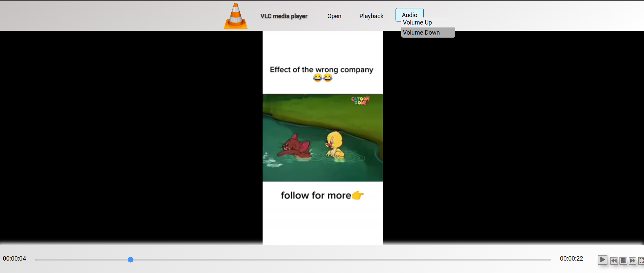Stop playback with the square button
Screen dimensions: 644x273
[x=623, y=261]
